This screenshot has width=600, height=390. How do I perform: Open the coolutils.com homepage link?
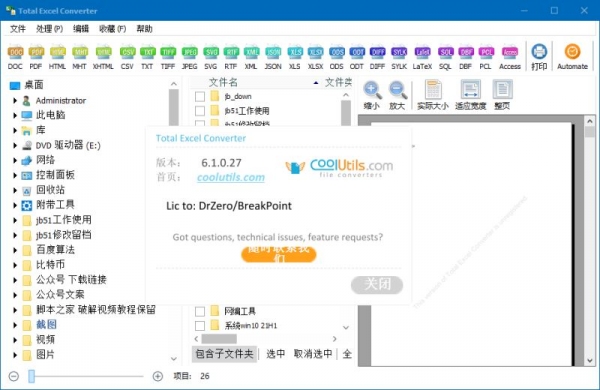coord(231,178)
